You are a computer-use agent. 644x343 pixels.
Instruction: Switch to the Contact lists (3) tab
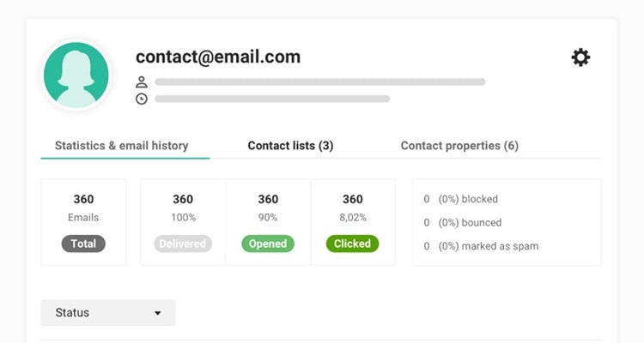(x=290, y=146)
